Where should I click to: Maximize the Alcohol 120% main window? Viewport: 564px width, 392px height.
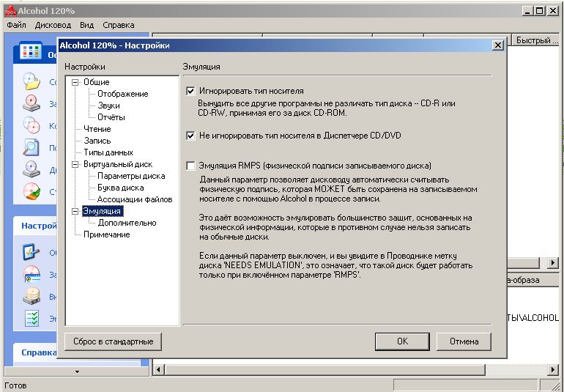tap(540, 11)
